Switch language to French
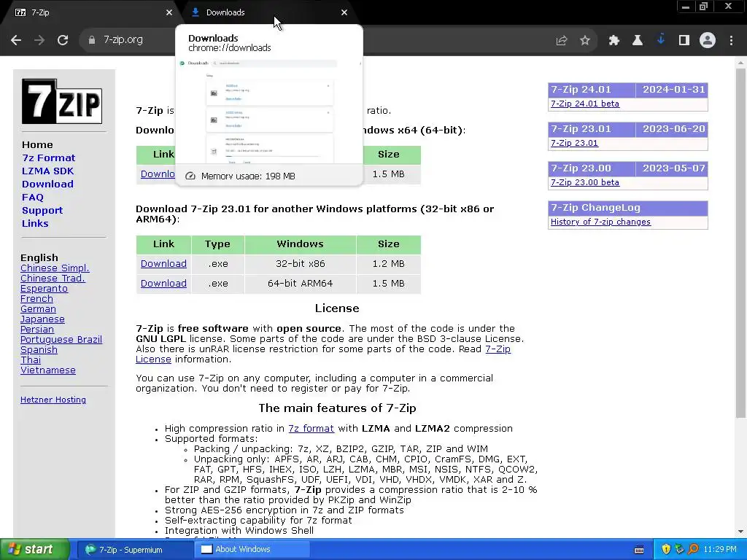This screenshot has height=560, width=747. tap(36, 298)
